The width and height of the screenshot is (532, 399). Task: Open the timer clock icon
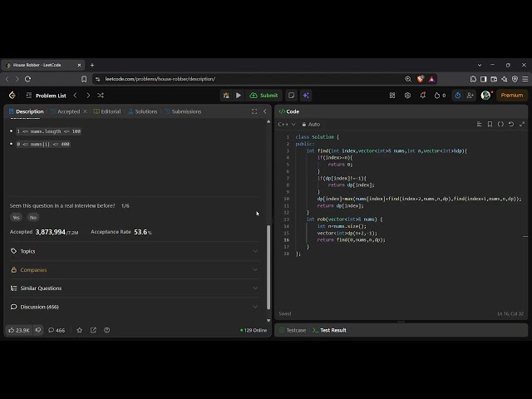click(x=458, y=96)
